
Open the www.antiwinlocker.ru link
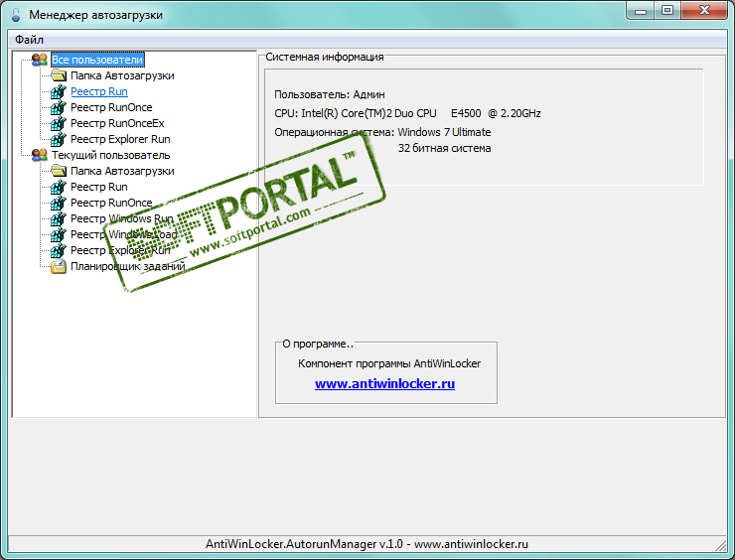(384, 384)
